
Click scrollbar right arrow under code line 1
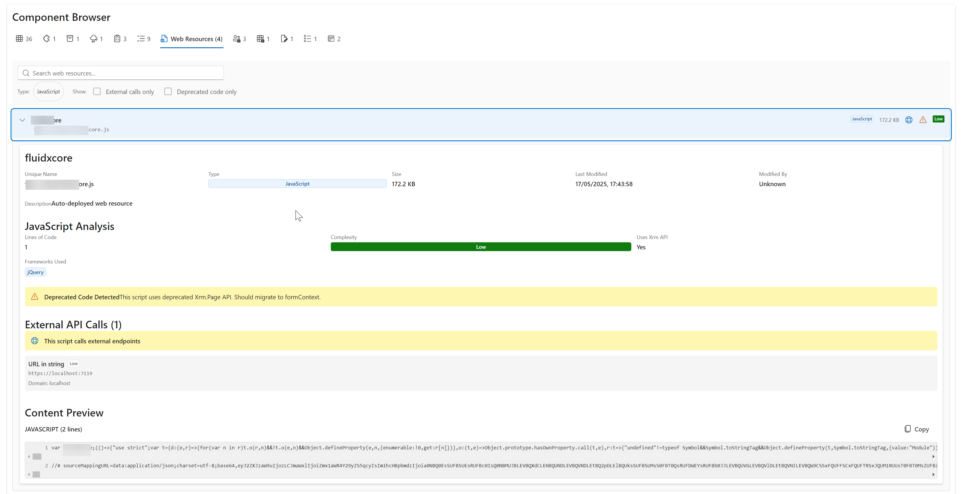(x=933, y=456)
